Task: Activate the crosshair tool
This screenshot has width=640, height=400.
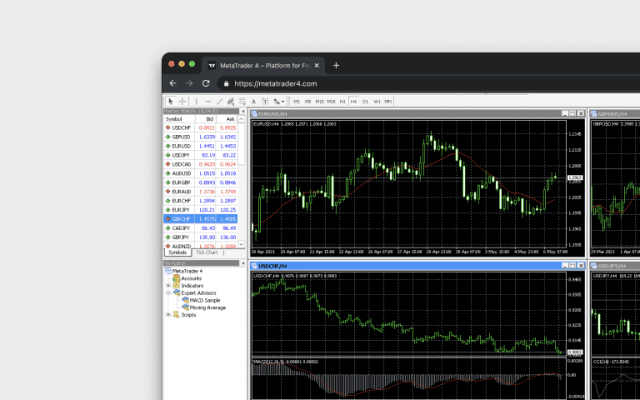Action: click(x=183, y=101)
